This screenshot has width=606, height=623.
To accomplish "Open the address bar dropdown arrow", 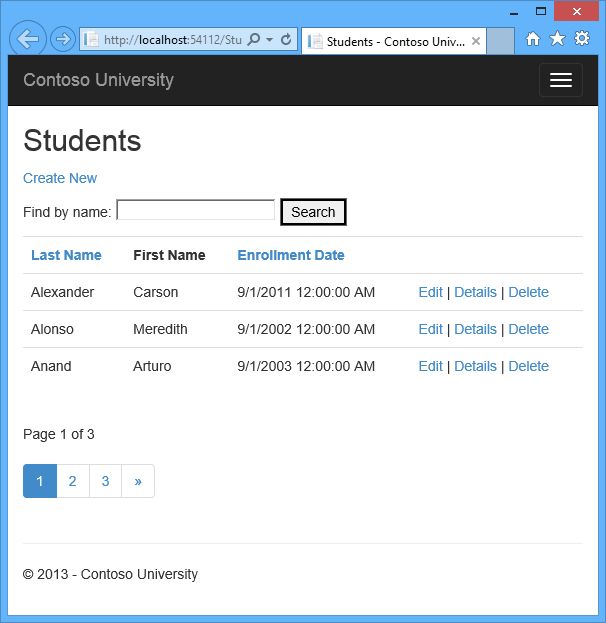I will [269, 39].
